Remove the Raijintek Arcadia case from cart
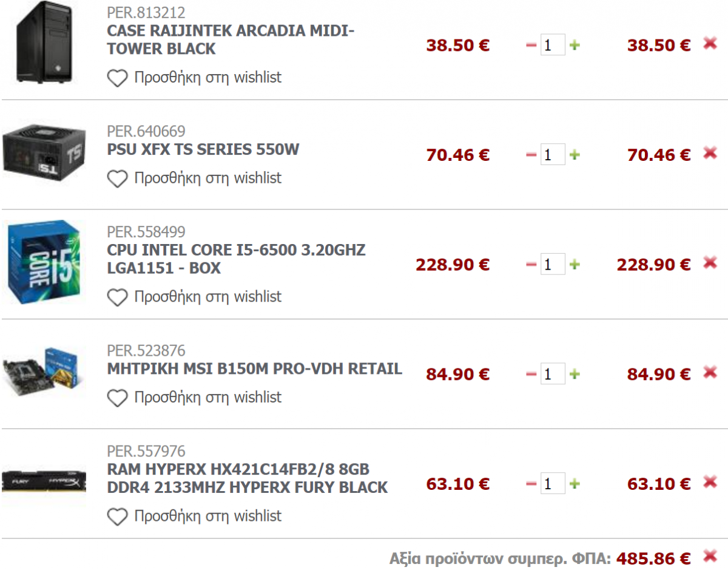This screenshot has width=728, height=570. [x=710, y=43]
